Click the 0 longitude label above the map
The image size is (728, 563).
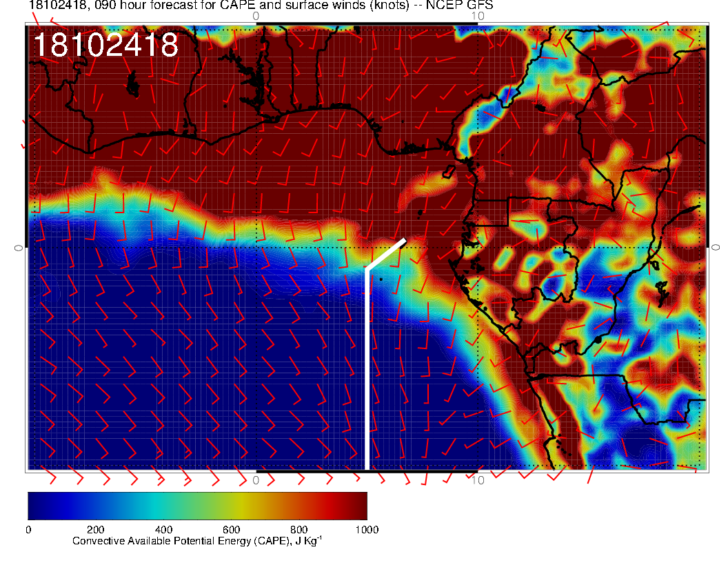(x=256, y=15)
